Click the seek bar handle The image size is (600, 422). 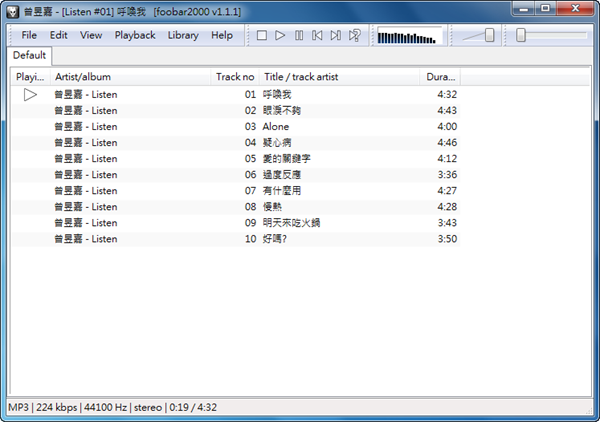[x=520, y=35]
